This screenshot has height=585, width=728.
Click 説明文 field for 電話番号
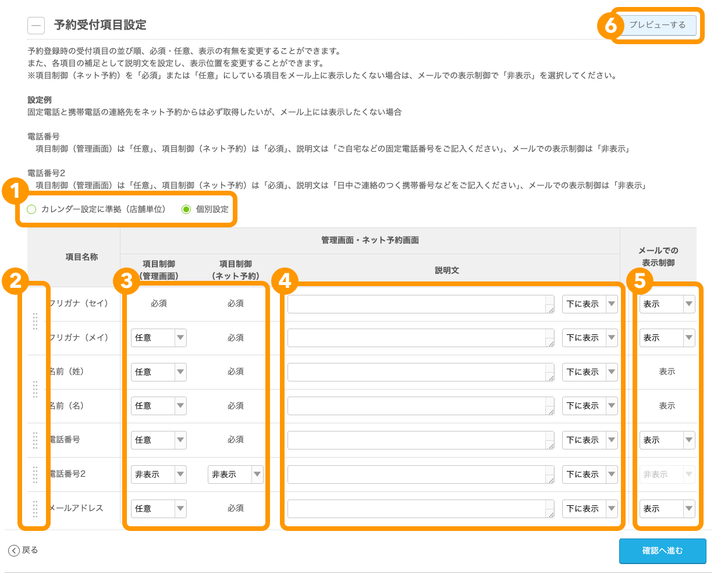421,440
